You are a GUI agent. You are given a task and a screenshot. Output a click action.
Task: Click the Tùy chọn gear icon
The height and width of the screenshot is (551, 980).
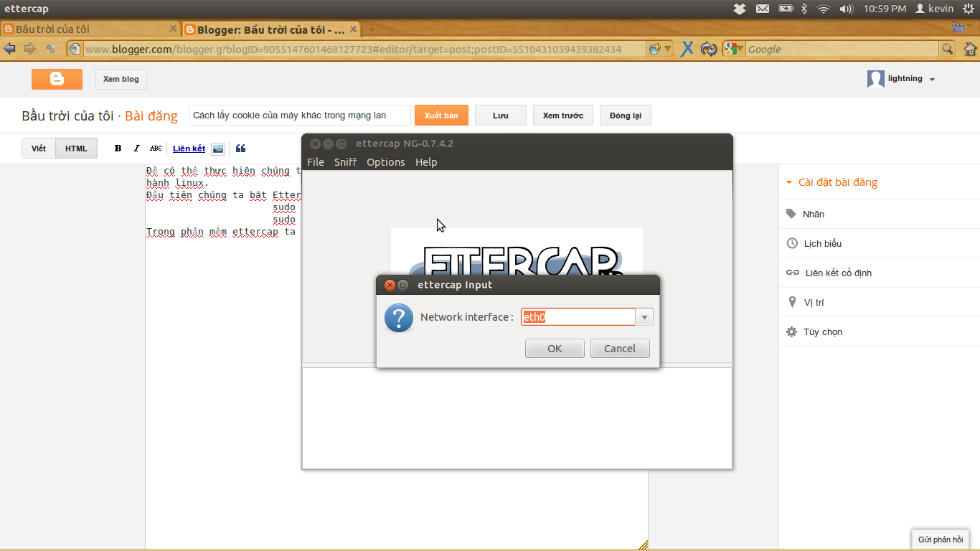point(792,331)
